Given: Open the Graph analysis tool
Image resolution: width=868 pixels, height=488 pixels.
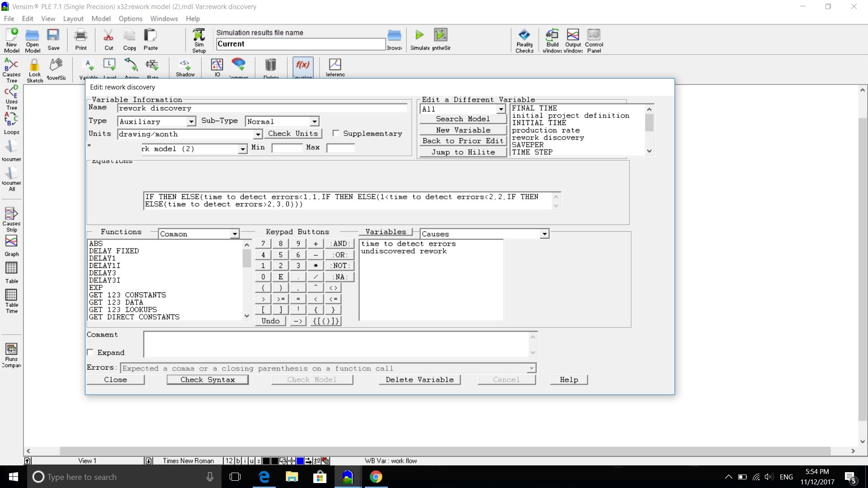Looking at the screenshot, I should point(11,246).
